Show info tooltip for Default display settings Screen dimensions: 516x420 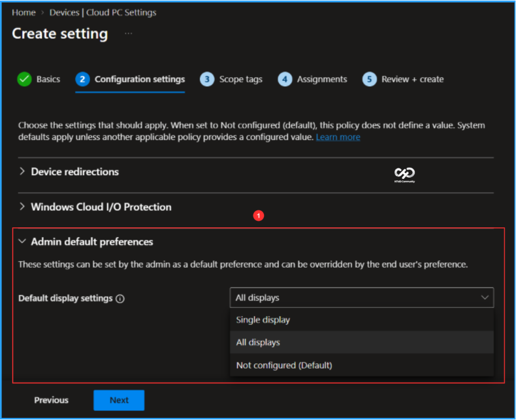tap(120, 299)
